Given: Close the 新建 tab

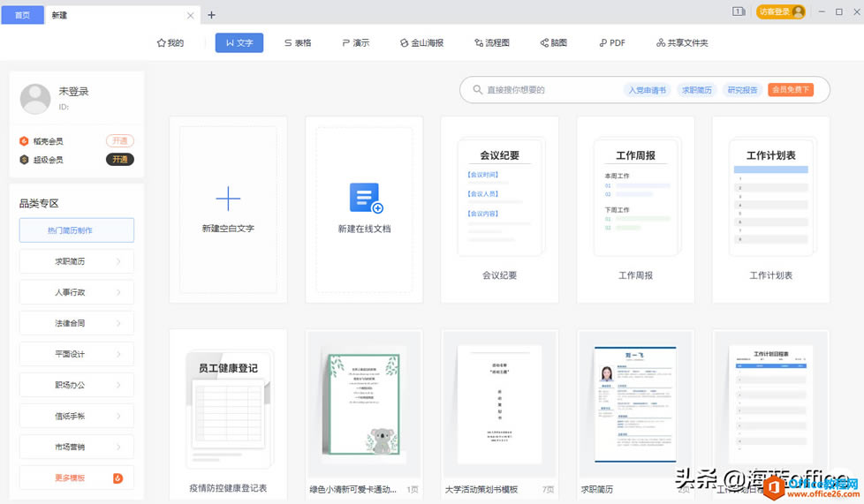Looking at the screenshot, I should (x=191, y=15).
